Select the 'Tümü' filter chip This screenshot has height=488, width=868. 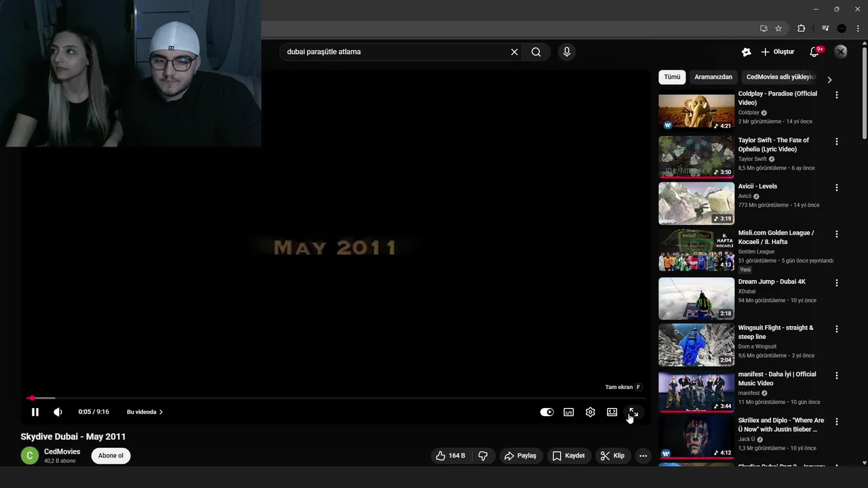(x=672, y=77)
